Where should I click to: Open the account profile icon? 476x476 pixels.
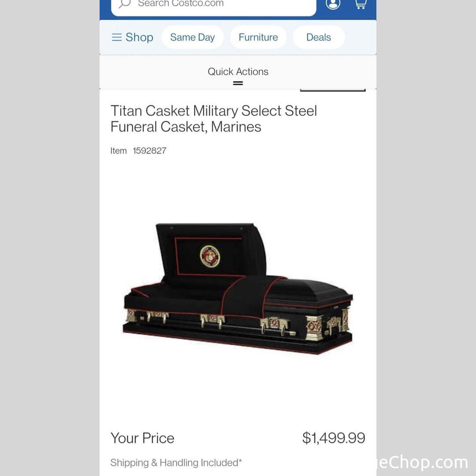pos(333,4)
